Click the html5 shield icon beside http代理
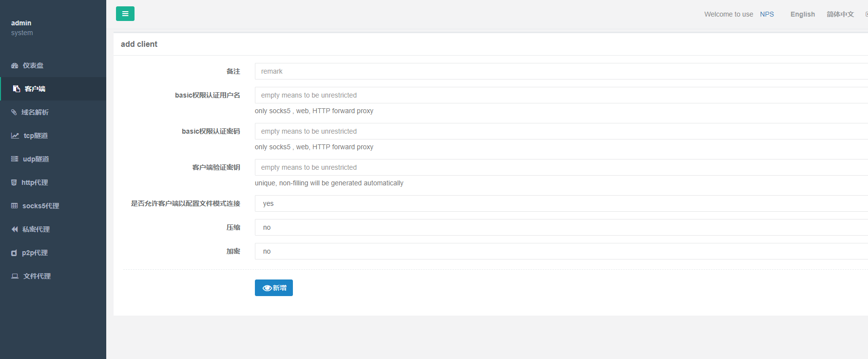 point(14,182)
